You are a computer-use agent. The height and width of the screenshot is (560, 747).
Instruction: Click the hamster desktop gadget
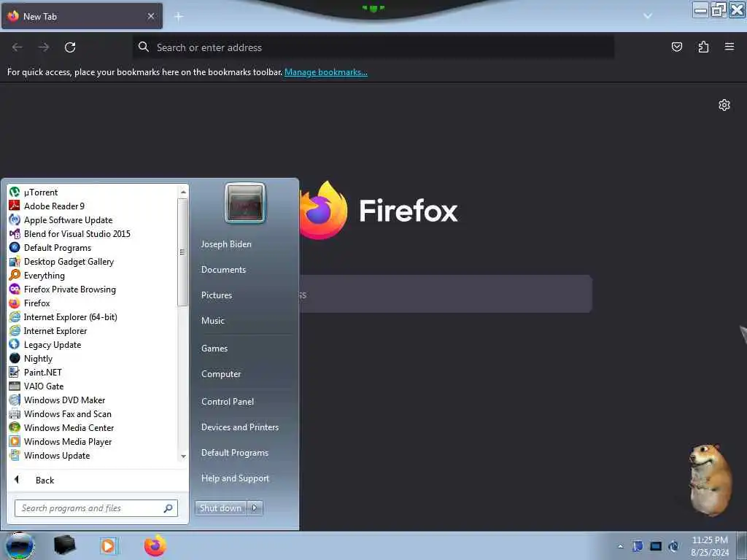click(710, 480)
